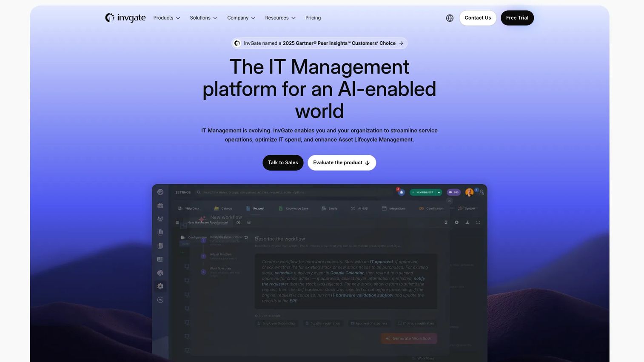644x362 pixels.
Task: Click the search magnifier icon in app header
Action: point(199,192)
